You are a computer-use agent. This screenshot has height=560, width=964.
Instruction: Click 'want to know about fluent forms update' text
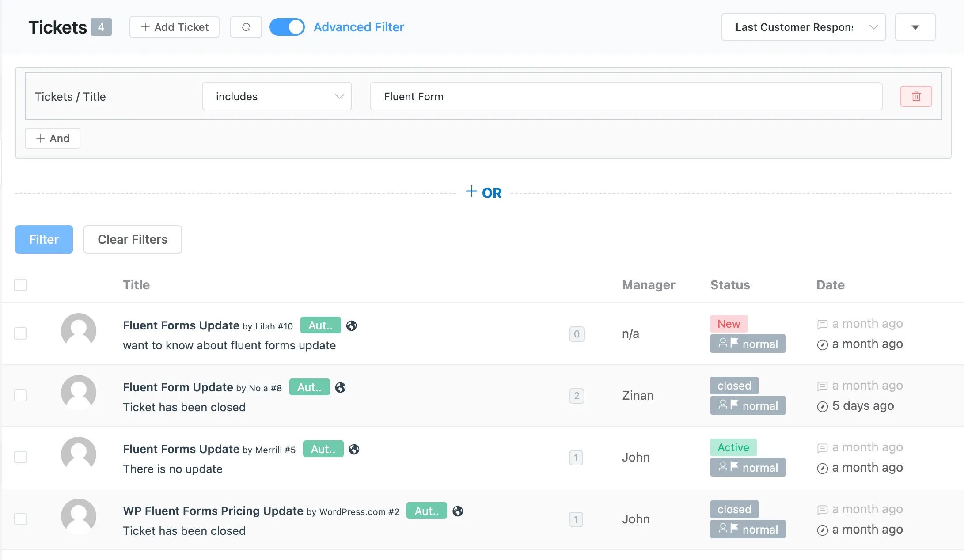pos(229,345)
